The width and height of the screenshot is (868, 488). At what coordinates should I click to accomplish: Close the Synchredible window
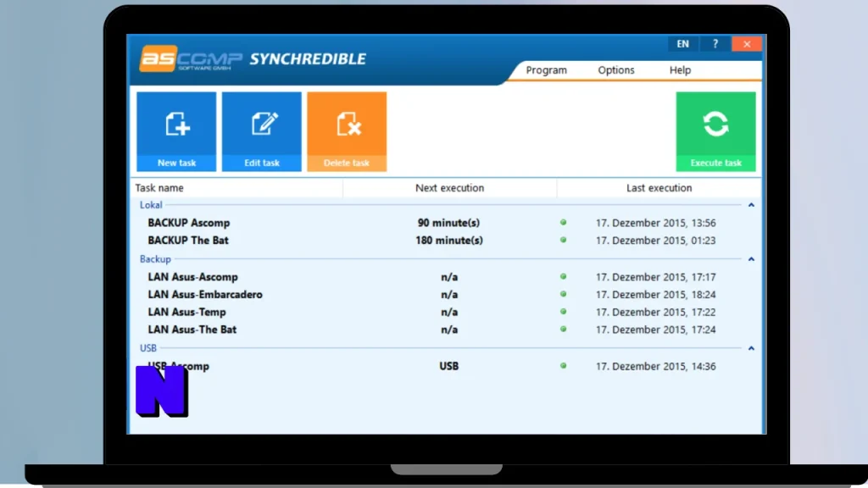pyautogui.click(x=747, y=44)
